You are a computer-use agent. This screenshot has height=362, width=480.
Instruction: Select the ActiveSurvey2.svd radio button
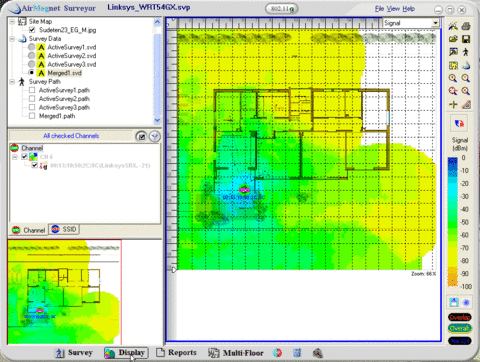click(x=32, y=55)
